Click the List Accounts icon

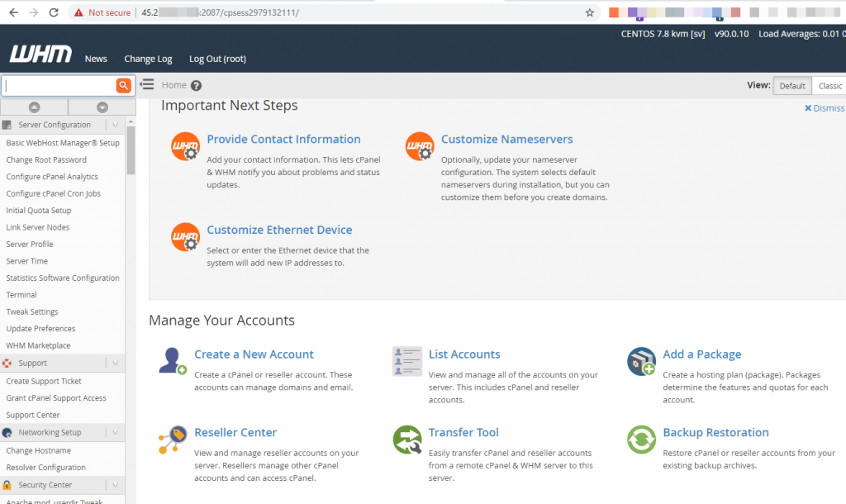pyautogui.click(x=407, y=361)
